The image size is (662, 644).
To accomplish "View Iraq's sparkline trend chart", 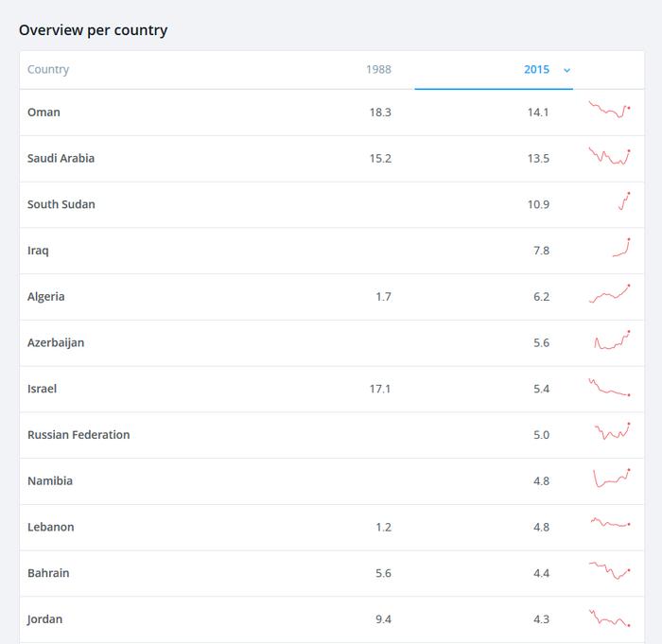I will point(621,248).
